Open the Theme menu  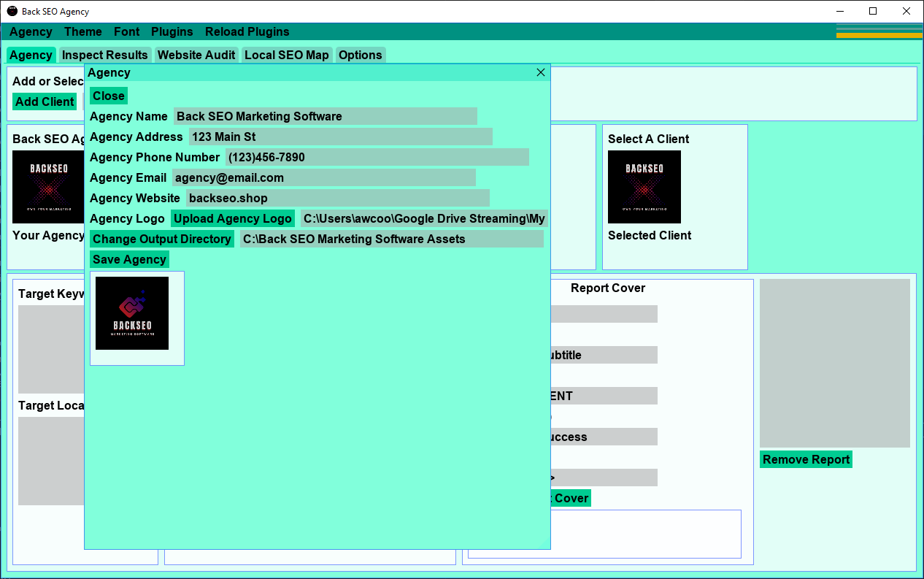(83, 31)
